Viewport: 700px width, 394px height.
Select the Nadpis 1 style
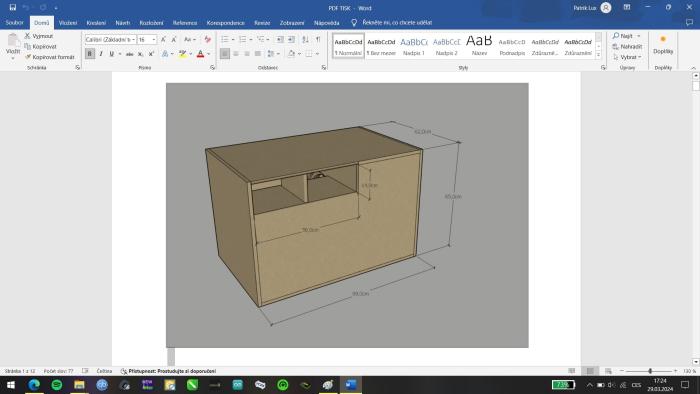(x=414, y=46)
